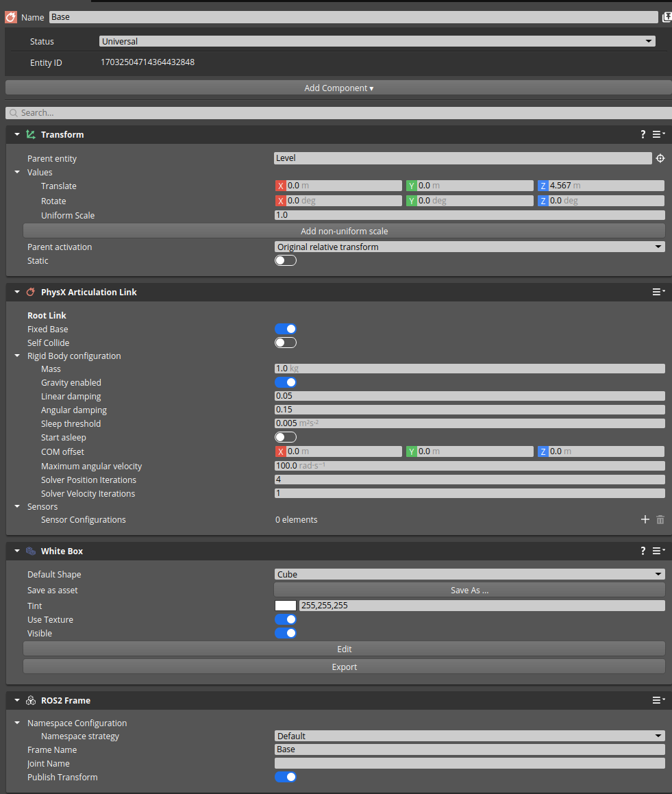
Task: Open the Add Component menu
Action: 338,88
